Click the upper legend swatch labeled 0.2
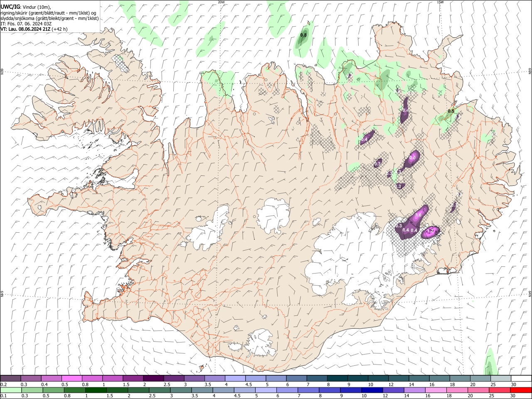Screen dimensions: 532x399 [x=10, y=378]
